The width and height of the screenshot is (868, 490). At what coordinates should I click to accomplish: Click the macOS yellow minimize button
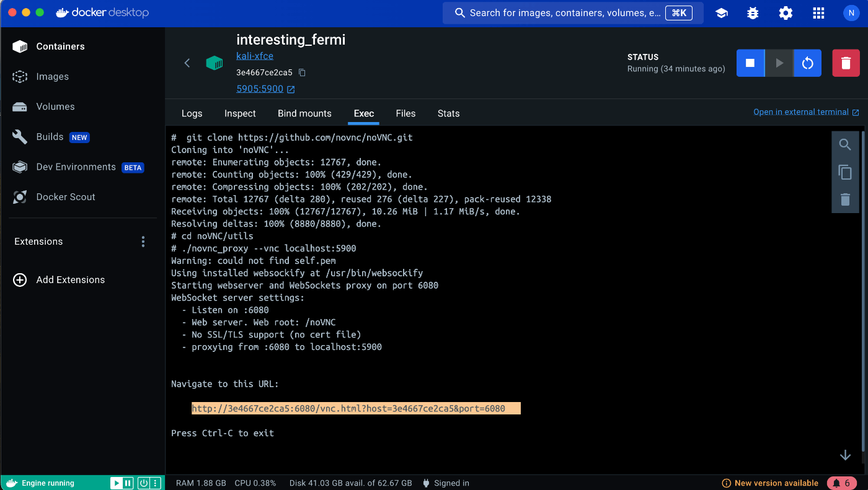click(x=26, y=12)
